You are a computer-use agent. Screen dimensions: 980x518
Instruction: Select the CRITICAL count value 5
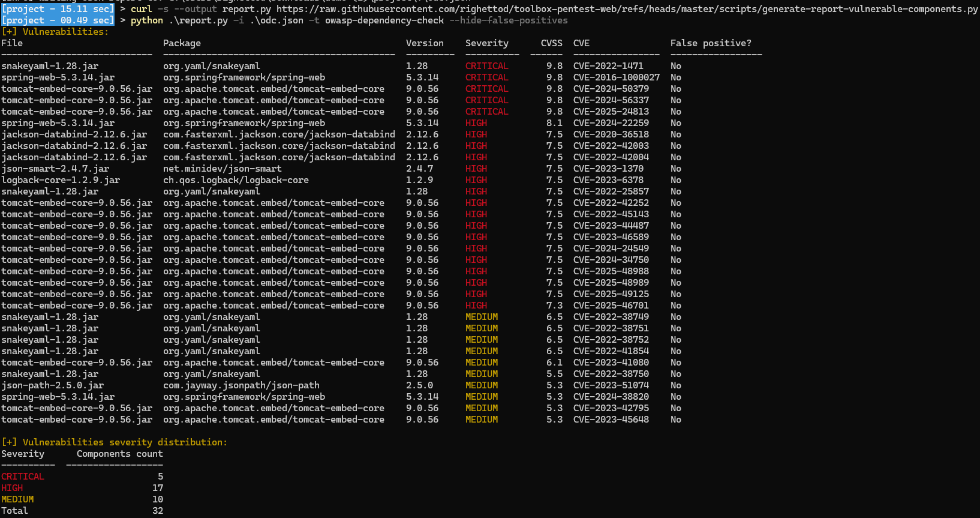160,477
